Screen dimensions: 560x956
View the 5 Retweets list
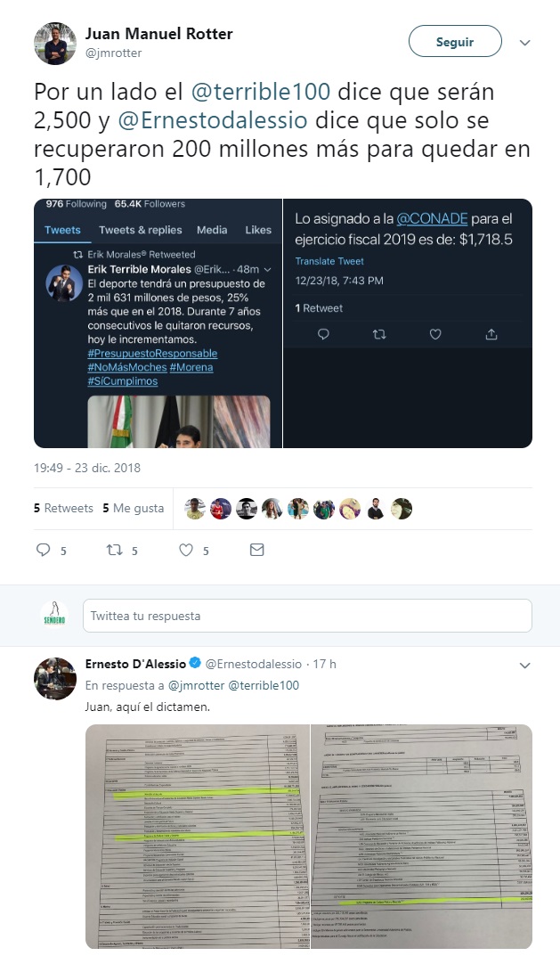point(63,508)
